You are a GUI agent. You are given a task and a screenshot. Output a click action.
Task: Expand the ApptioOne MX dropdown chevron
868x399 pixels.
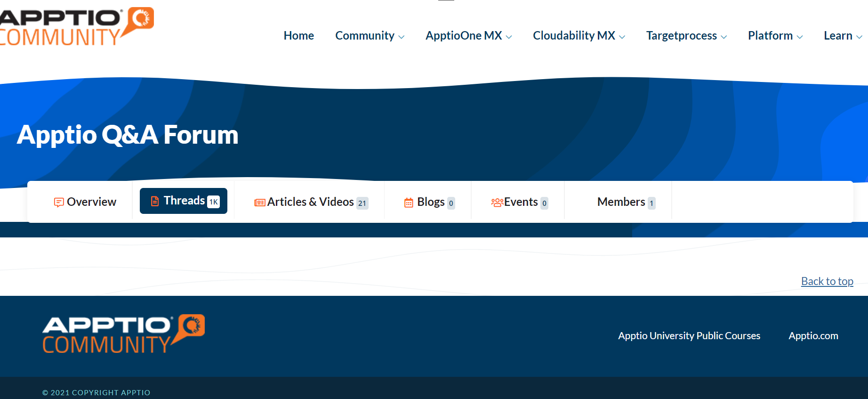point(509,37)
